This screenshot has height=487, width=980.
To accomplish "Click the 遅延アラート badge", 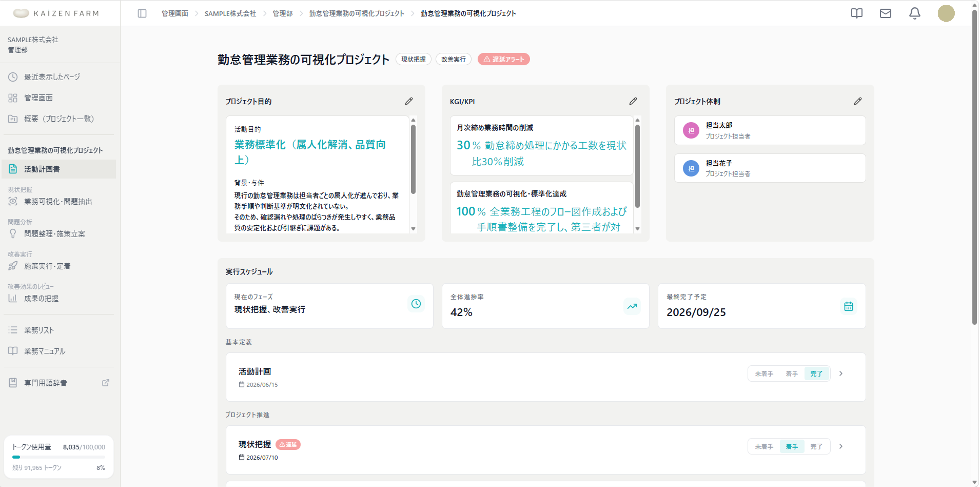I will (503, 59).
